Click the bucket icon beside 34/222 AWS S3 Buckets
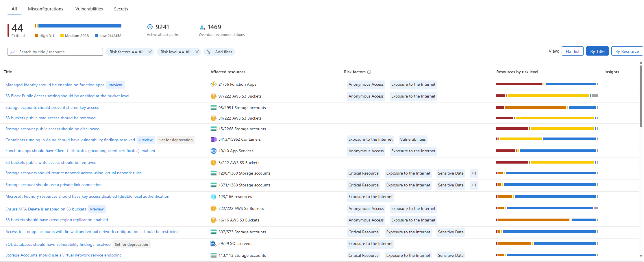644x262 pixels. (x=214, y=118)
